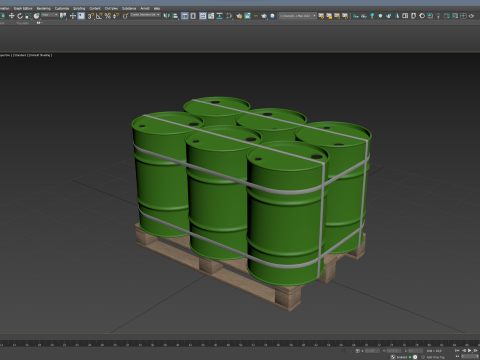The height and width of the screenshot is (360, 480).
Task: Select the Move tool in main toolbar
Action: [x=11, y=16]
